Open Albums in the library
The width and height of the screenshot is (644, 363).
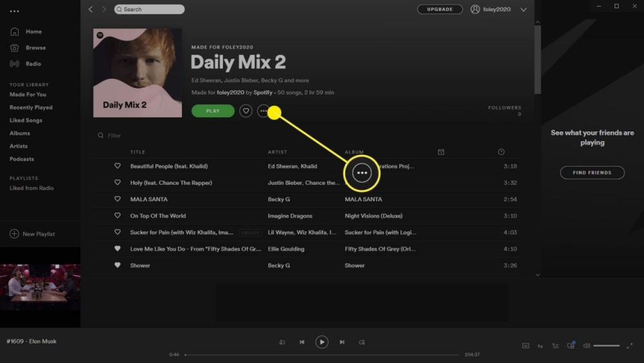pos(20,133)
